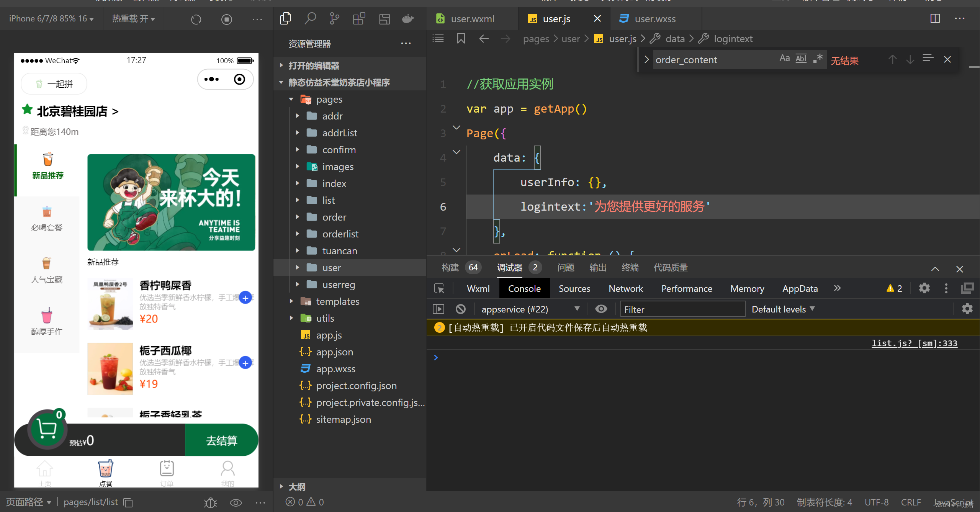Click the more options icon in resource panel
This screenshot has height=512, width=980.
click(x=406, y=43)
